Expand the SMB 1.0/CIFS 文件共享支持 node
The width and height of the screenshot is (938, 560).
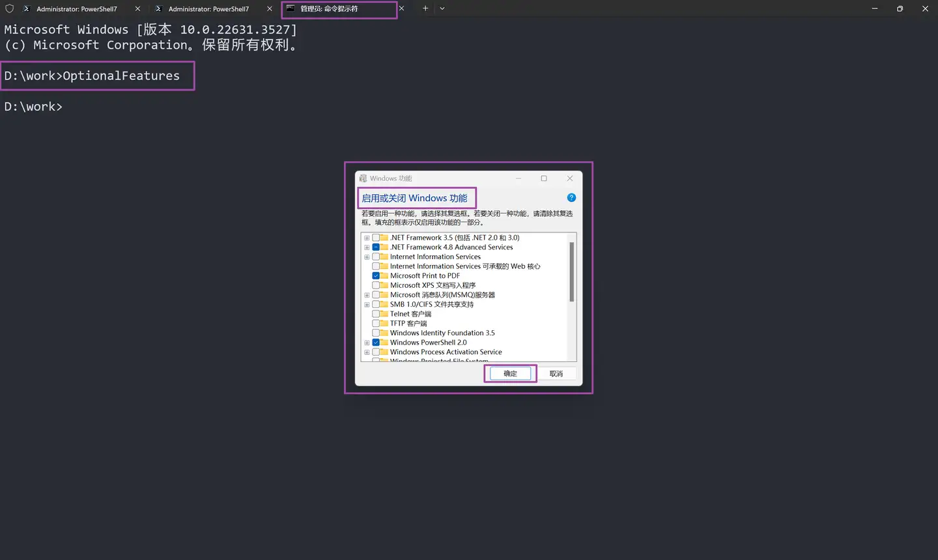tap(367, 304)
